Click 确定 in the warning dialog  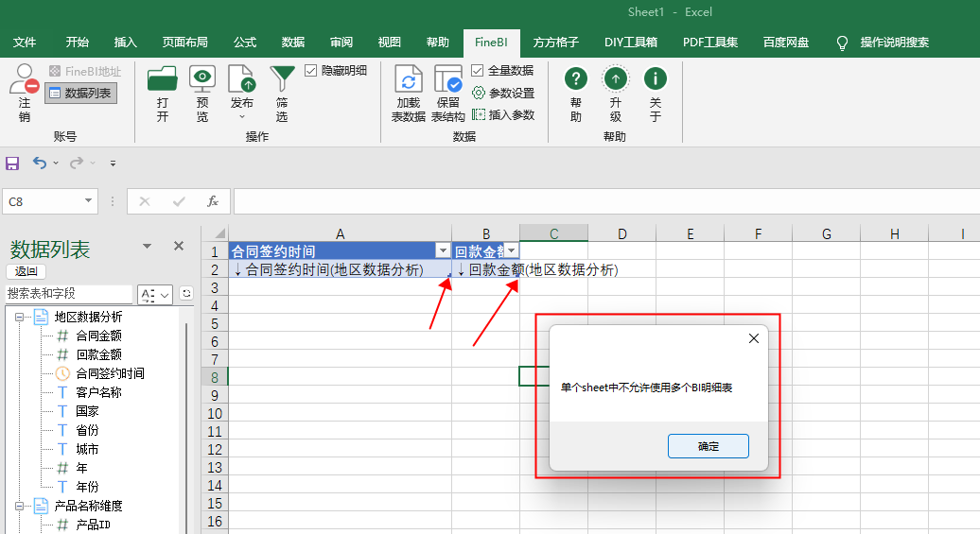tap(709, 446)
